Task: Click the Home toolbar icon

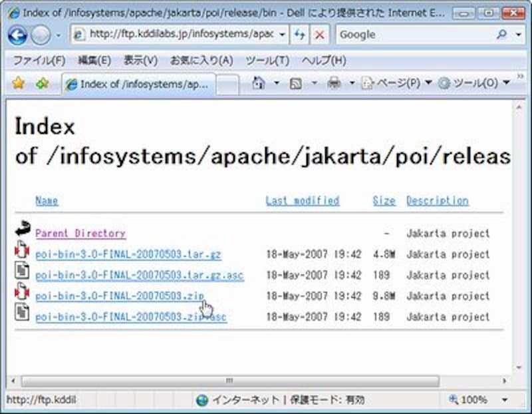Action: [x=259, y=83]
